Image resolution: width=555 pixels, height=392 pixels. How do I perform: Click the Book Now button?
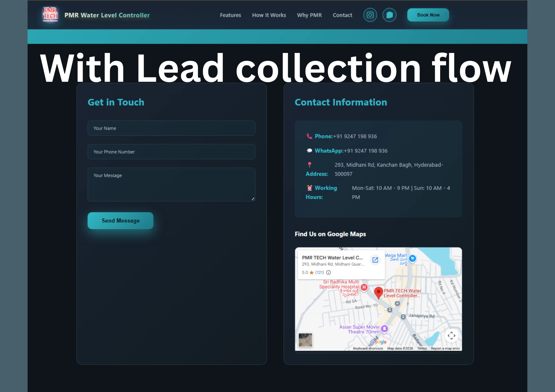pyautogui.click(x=428, y=15)
